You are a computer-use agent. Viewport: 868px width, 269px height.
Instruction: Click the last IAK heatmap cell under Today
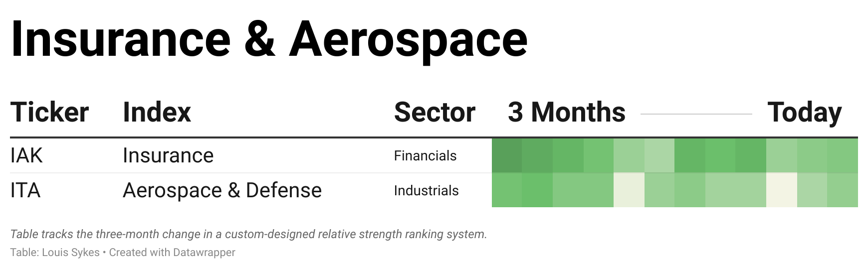(843, 155)
